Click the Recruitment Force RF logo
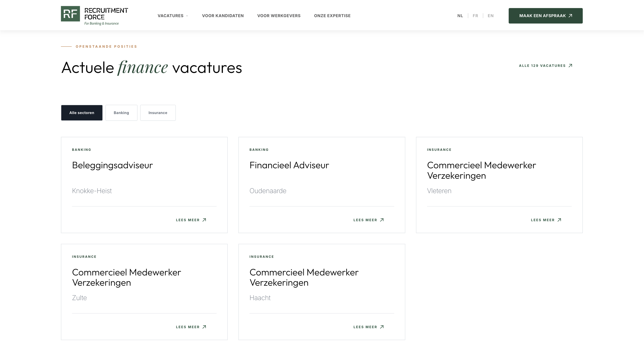The height and width of the screenshot is (351, 644). point(95,16)
